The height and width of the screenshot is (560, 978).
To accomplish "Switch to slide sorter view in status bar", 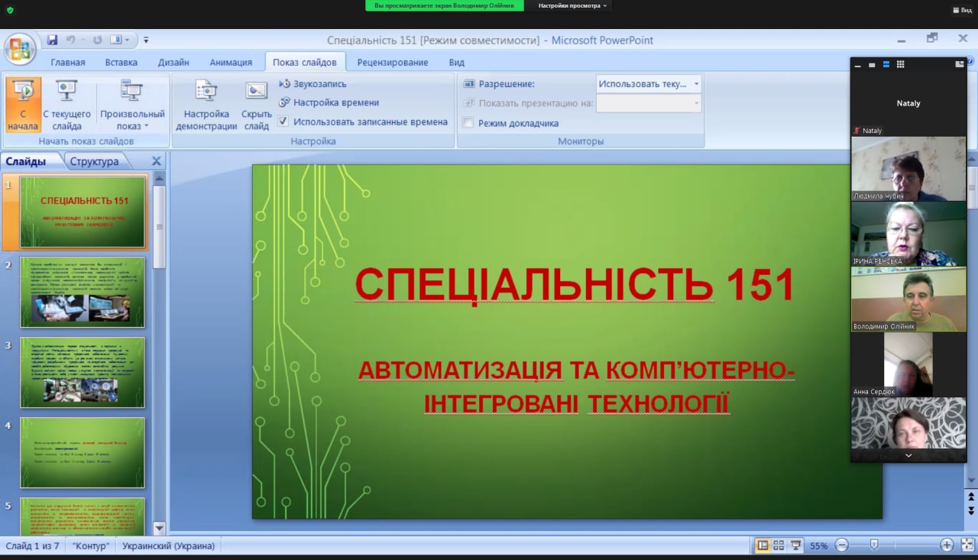I will click(779, 545).
